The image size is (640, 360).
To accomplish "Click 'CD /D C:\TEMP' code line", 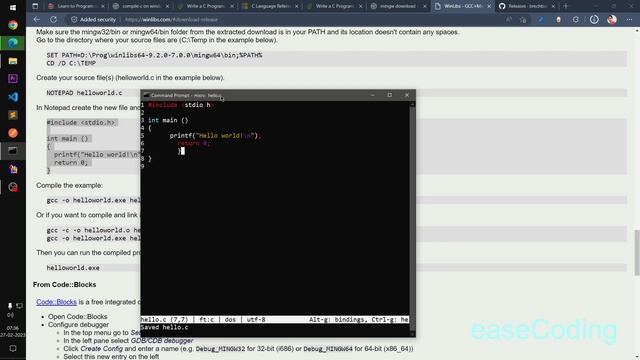I will [71, 63].
